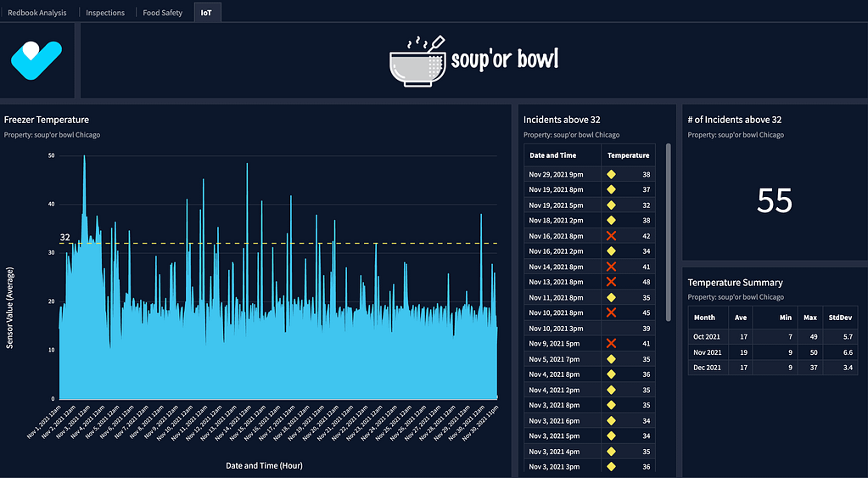The width and height of the screenshot is (868, 478).
Task: Click the Incidents table scrollbar
Action: [x=668, y=232]
